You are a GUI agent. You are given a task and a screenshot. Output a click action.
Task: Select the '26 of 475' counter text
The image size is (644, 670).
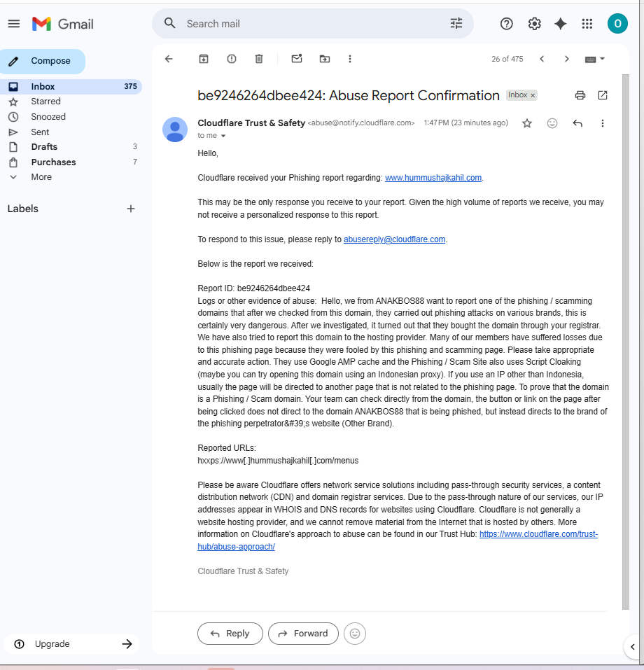(x=507, y=59)
